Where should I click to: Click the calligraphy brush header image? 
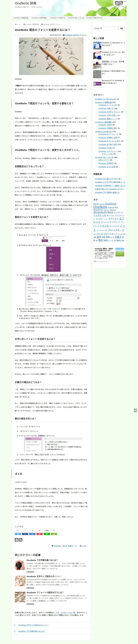[x=51, y=56]
